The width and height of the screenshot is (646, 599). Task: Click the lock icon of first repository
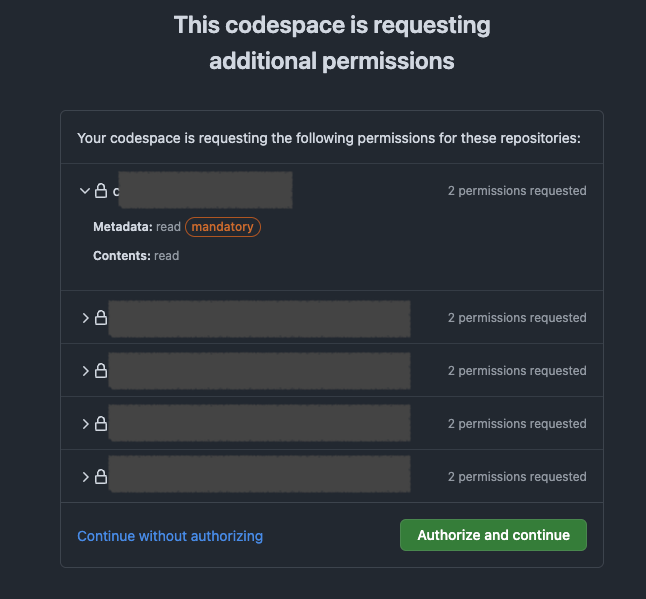(x=101, y=191)
